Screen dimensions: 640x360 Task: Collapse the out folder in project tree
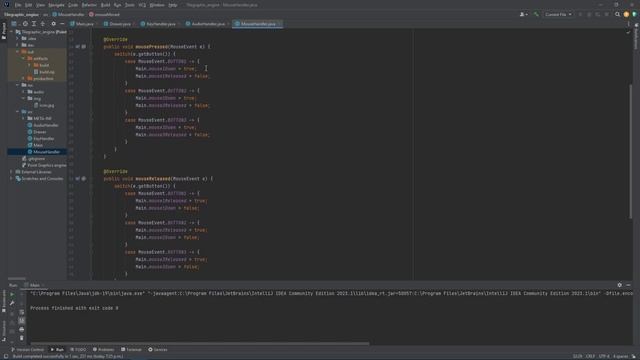[18, 52]
